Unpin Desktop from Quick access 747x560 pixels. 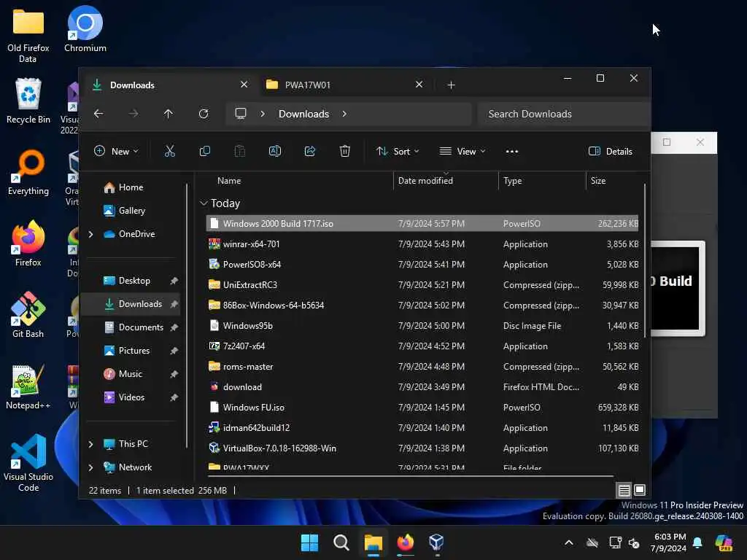tap(174, 281)
